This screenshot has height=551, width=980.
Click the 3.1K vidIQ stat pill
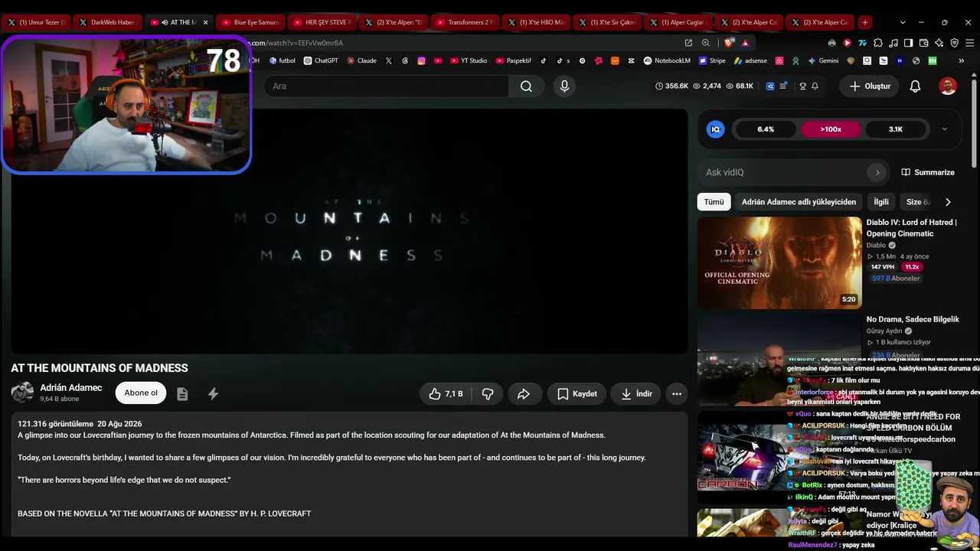coord(896,129)
